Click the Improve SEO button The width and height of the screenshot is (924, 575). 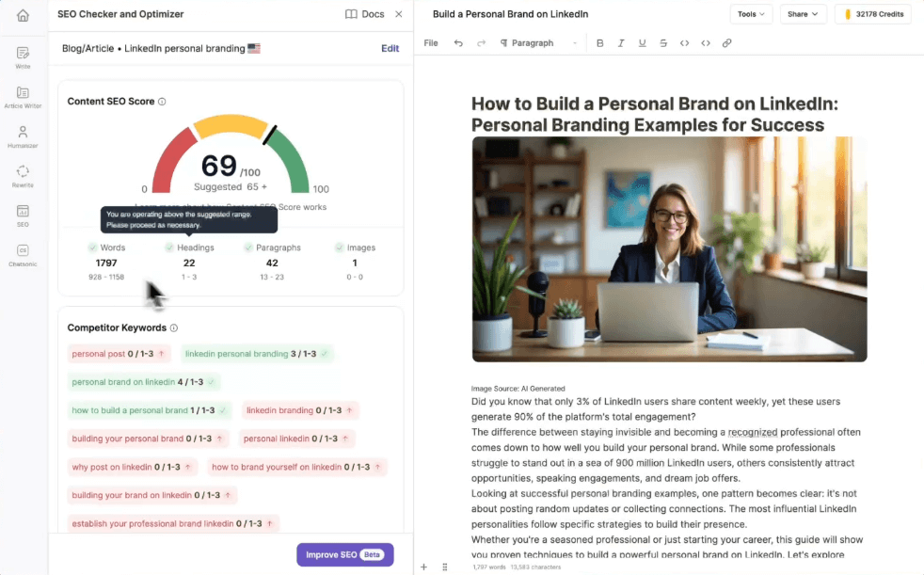click(344, 554)
